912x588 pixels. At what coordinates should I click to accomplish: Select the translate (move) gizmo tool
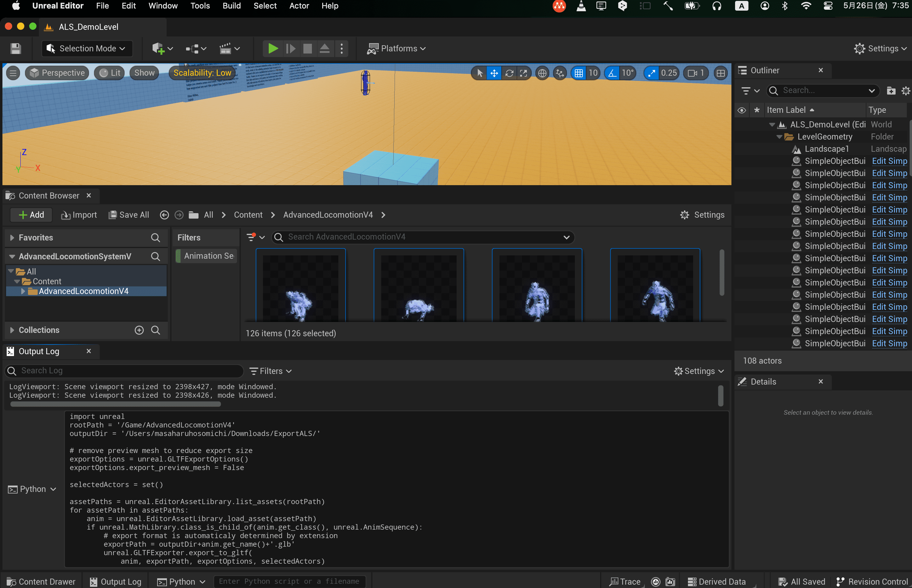494,73
